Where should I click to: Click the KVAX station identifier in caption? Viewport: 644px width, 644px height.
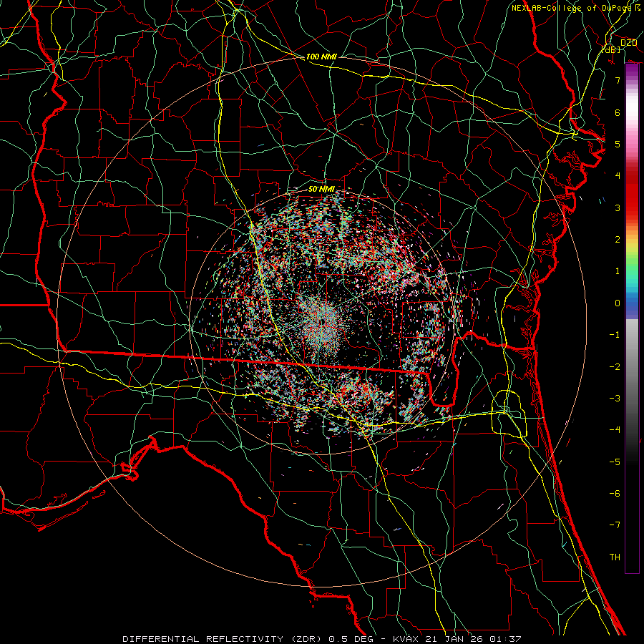coord(406,639)
